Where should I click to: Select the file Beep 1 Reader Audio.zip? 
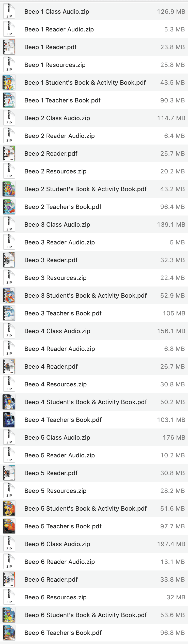[x=59, y=29]
